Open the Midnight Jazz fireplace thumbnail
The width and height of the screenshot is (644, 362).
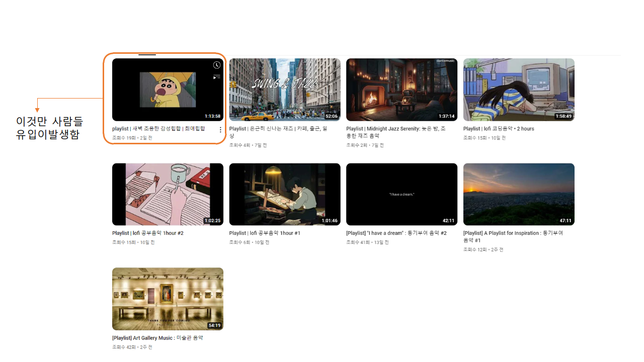coord(402,89)
